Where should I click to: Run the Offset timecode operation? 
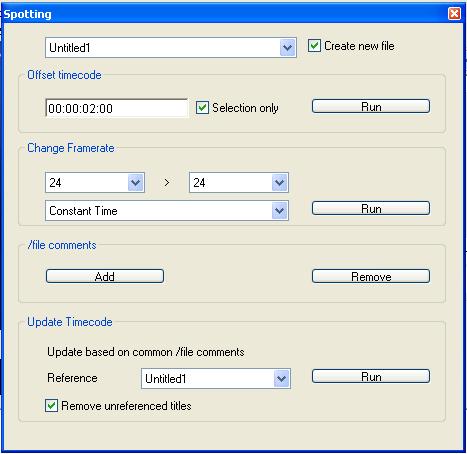(x=371, y=106)
